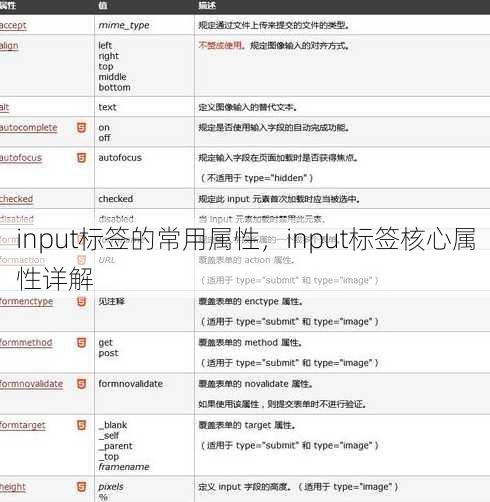Click the HTML5 icon beside height
490x502 pixels.
click(81, 487)
